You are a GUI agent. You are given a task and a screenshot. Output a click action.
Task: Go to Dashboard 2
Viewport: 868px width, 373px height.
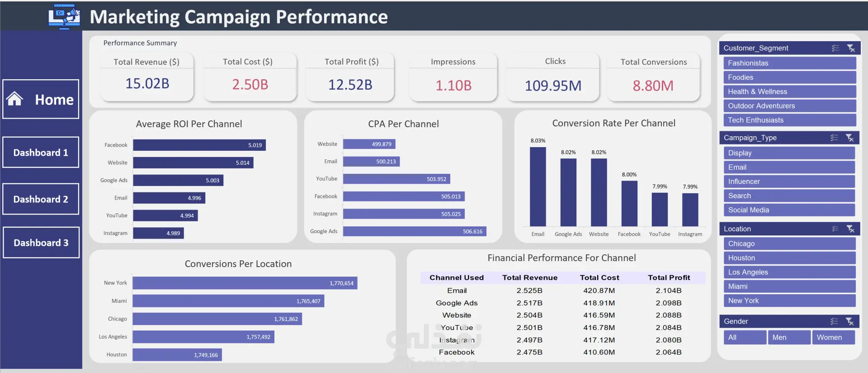click(x=41, y=199)
